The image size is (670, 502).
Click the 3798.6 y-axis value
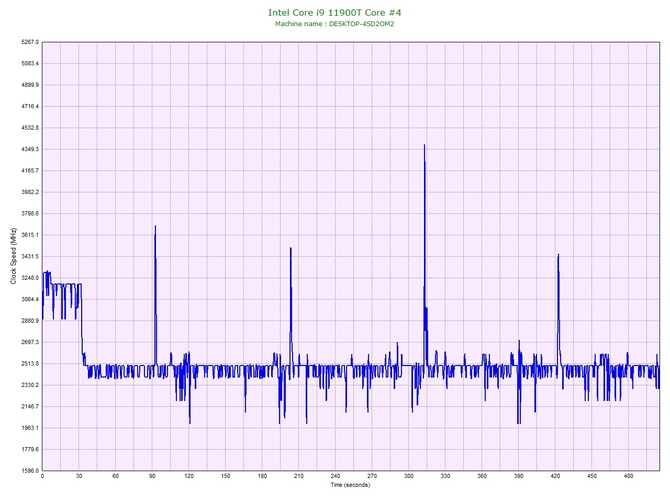pos(30,214)
